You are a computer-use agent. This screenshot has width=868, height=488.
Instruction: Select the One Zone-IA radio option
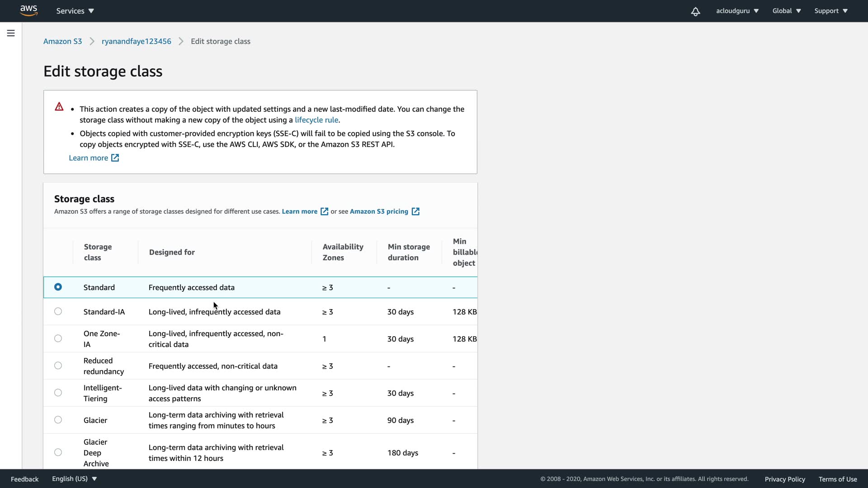(58, 338)
